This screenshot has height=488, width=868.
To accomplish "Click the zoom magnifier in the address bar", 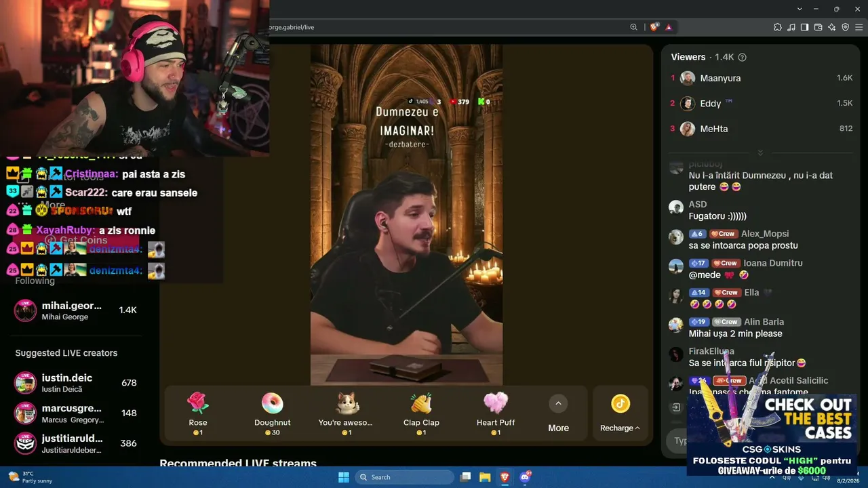I will coord(634,27).
